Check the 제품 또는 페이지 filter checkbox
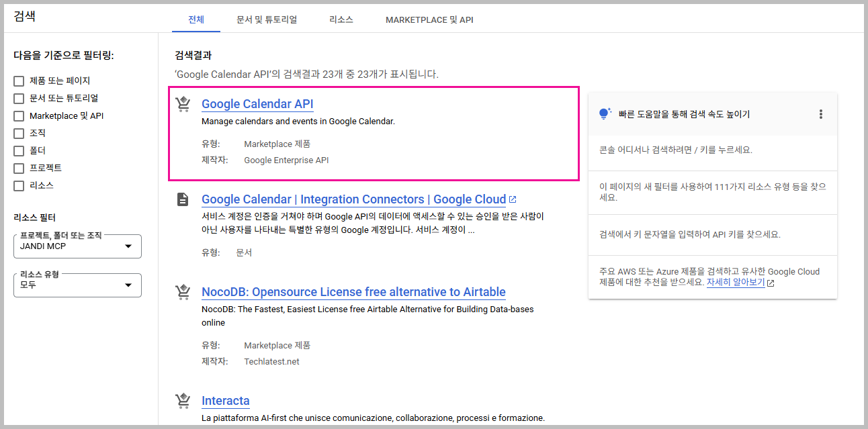Image resolution: width=868 pixels, height=429 pixels. pos(19,81)
